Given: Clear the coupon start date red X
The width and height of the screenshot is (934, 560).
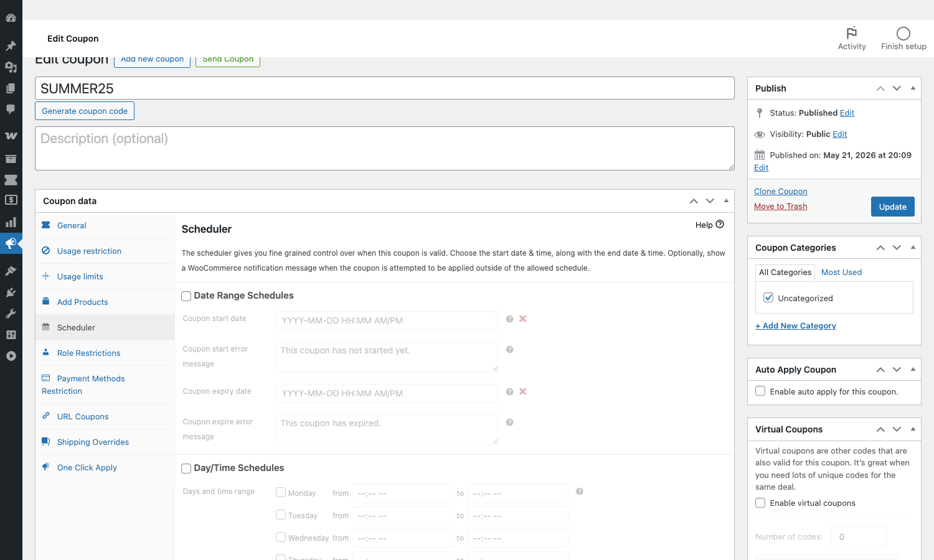Looking at the screenshot, I should pos(523,319).
